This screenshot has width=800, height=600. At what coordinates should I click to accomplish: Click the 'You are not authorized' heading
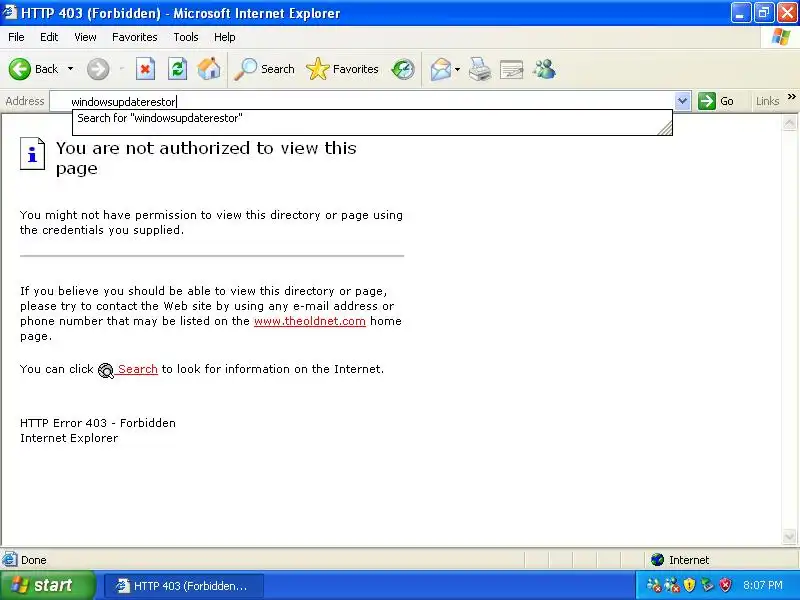(206, 158)
